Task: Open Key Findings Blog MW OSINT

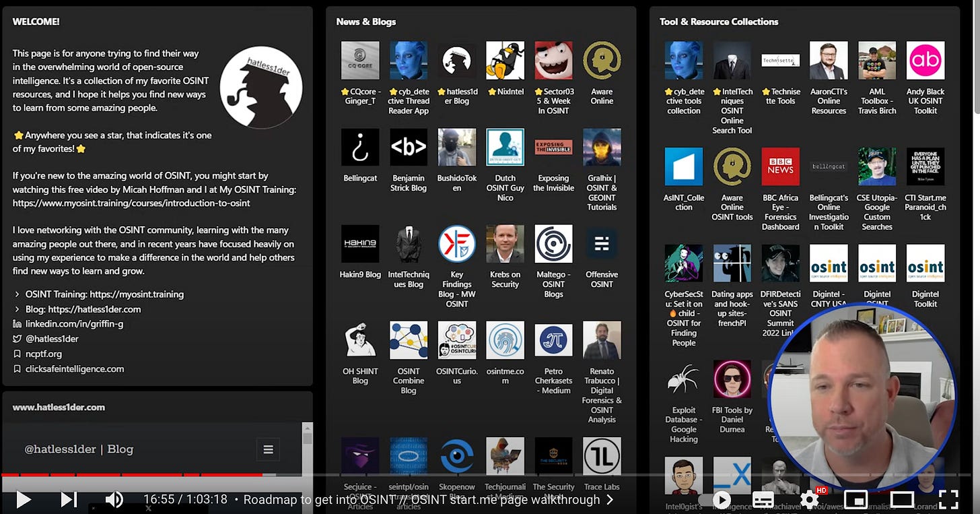Action: point(457,244)
